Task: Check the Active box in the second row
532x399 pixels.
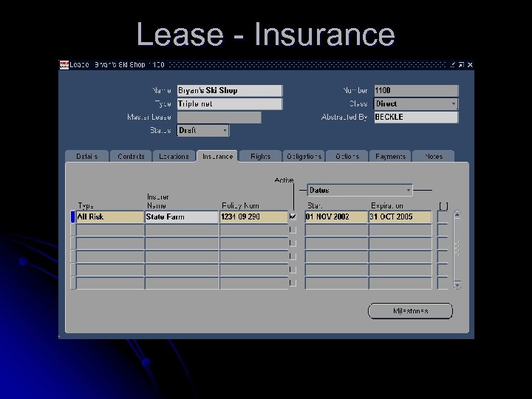Action: pos(293,230)
